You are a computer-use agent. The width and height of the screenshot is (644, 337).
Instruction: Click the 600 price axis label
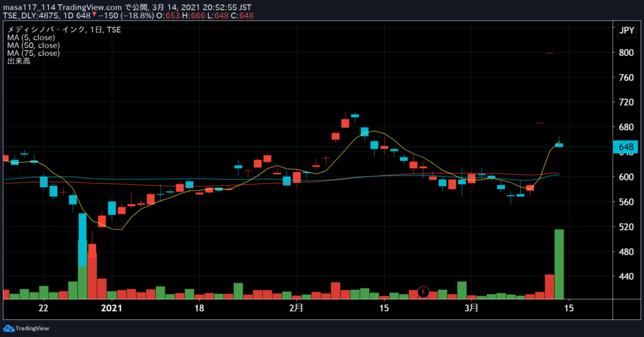tap(626, 177)
